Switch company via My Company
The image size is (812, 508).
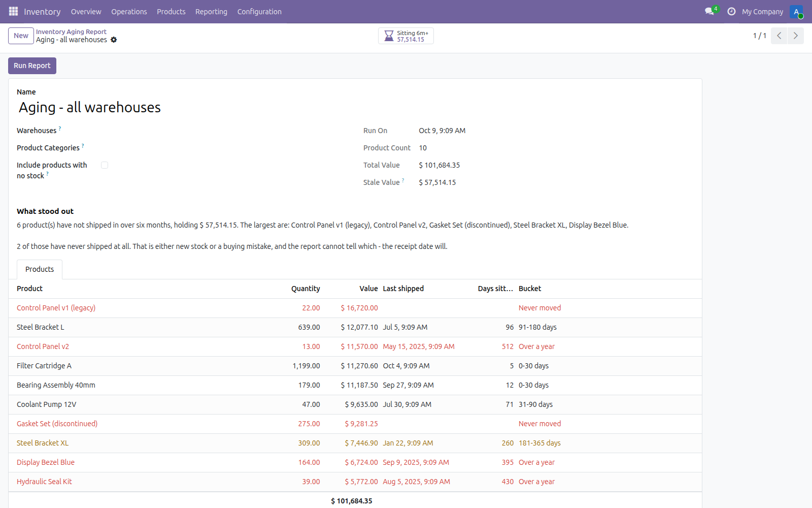coord(762,12)
